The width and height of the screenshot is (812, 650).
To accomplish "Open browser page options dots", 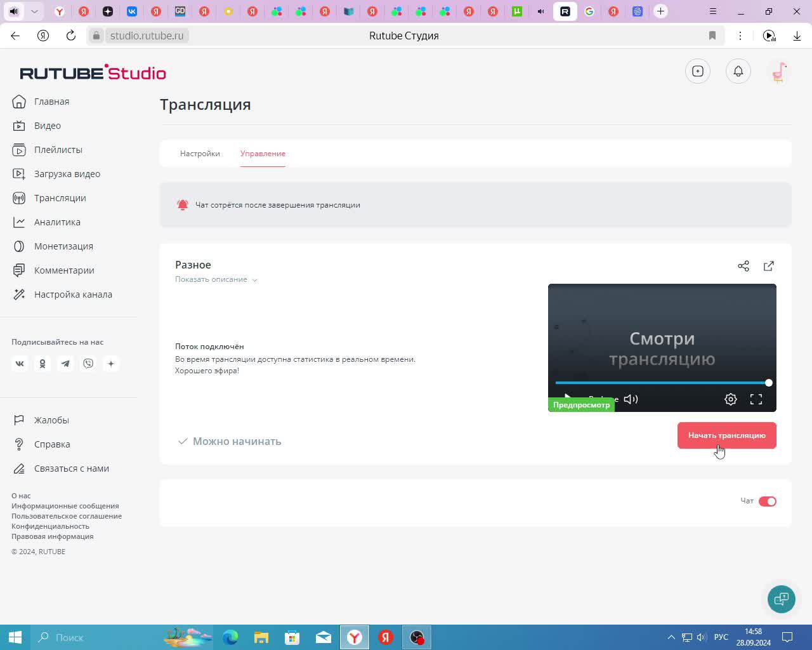I will coord(740,36).
